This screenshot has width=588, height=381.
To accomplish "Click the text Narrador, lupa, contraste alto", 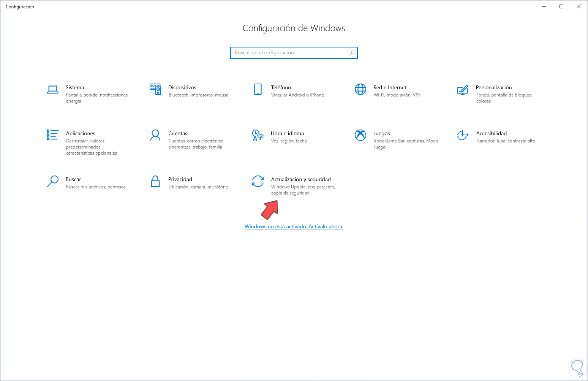I will (x=506, y=141).
